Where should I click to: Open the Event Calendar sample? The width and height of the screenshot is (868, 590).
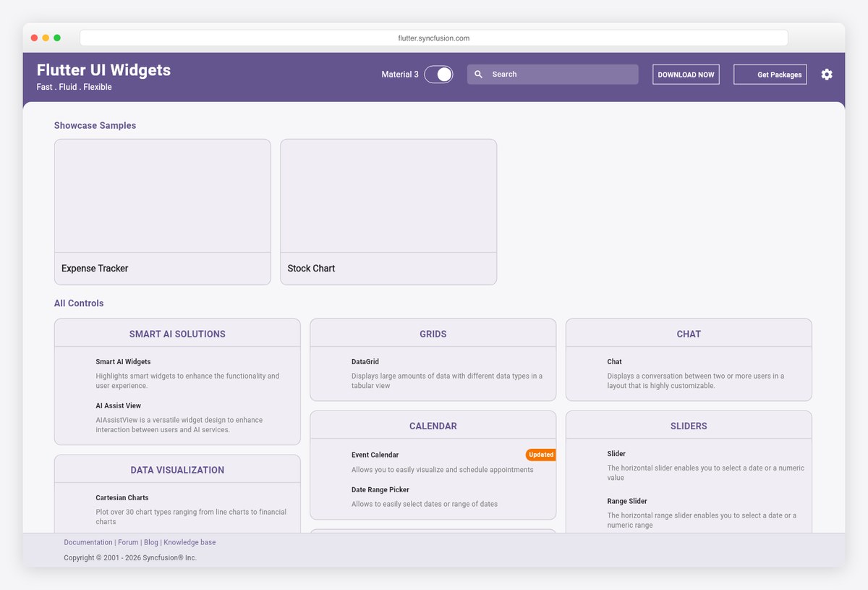(433, 462)
